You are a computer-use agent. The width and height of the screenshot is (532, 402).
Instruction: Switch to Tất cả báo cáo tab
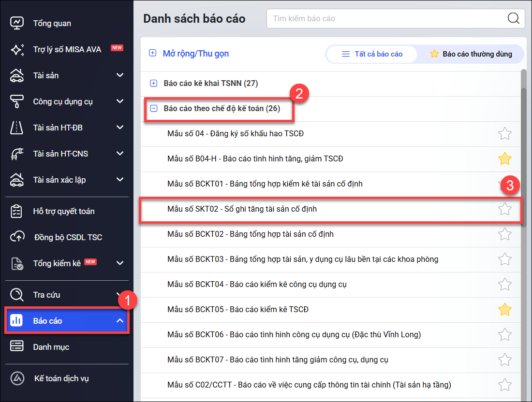(372, 54)
